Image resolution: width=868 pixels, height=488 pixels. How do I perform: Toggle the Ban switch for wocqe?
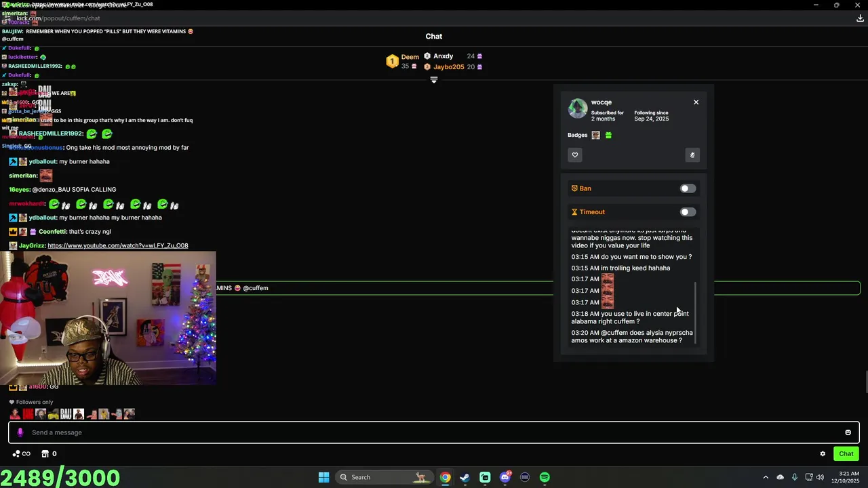(x=688, y=188)
